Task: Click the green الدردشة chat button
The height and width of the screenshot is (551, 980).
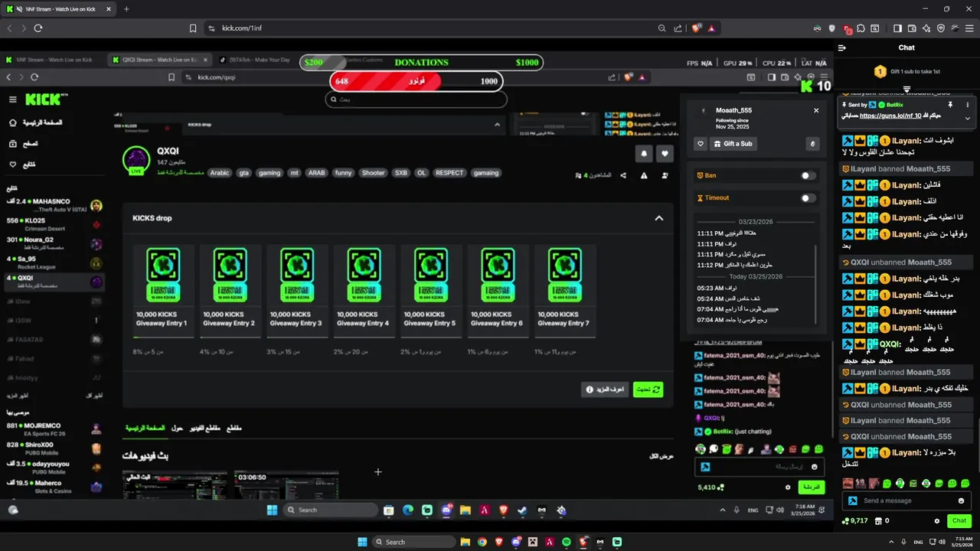Action: click(811, 487)
